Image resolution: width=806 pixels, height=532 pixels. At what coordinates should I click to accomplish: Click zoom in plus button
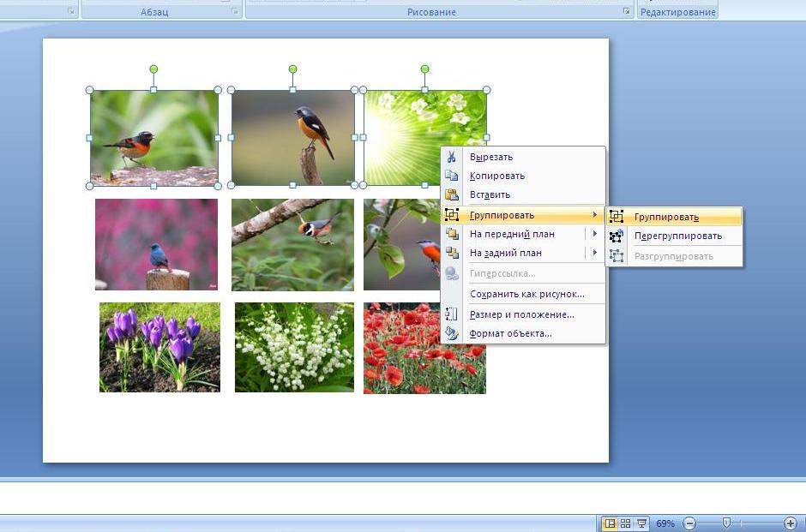click(x=791, y=523)
